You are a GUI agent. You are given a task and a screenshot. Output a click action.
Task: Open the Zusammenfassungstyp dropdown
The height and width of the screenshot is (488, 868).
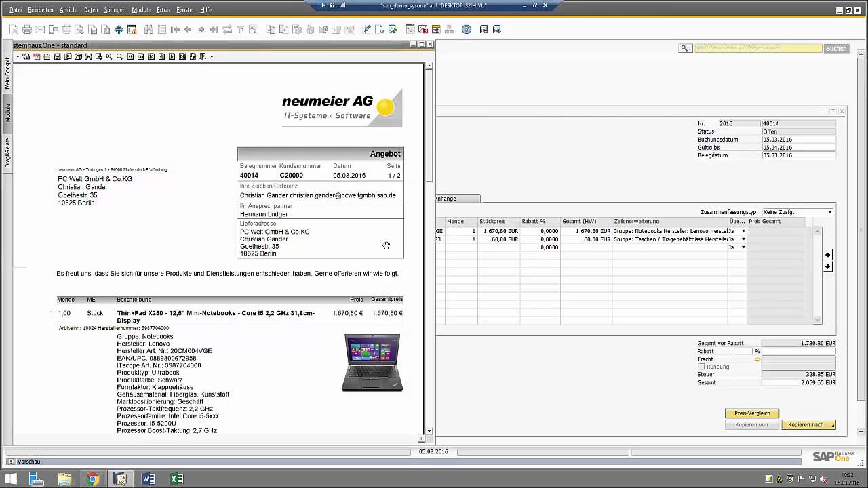pos(829,212)
